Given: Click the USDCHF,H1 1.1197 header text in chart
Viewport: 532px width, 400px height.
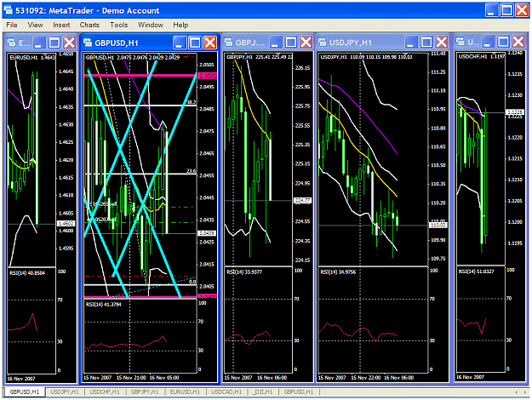Looking at the screenshot, I should coord(482,56).
